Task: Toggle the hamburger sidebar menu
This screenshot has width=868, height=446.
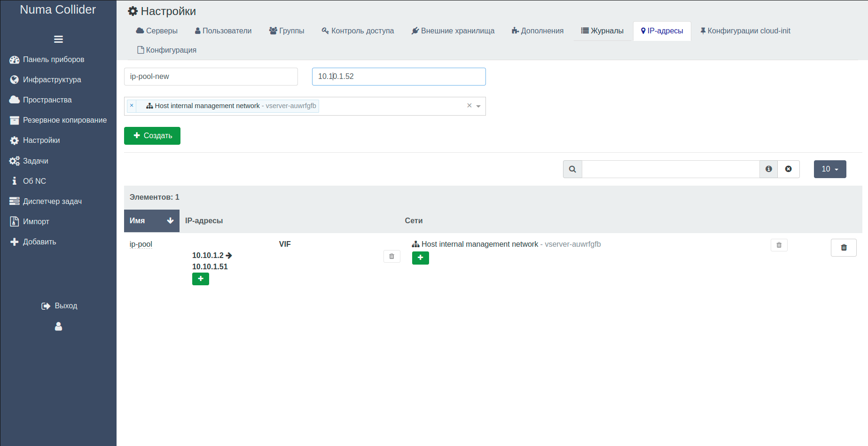Action: tap(58, 39)
